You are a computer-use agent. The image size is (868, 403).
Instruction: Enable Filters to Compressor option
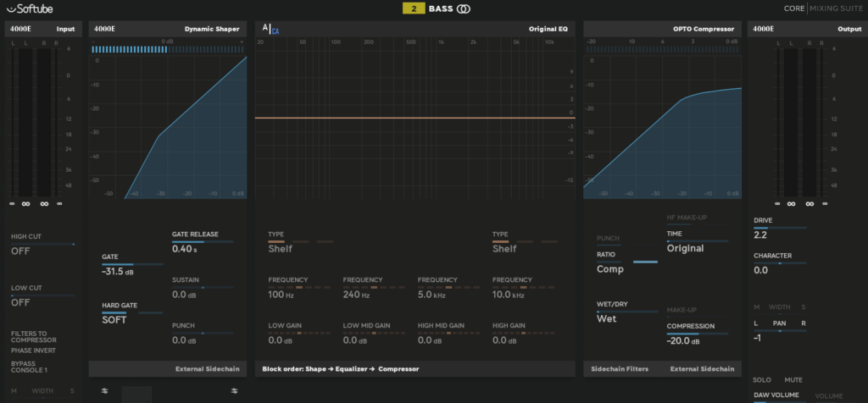pyautogui.click(x=35, y=338)
